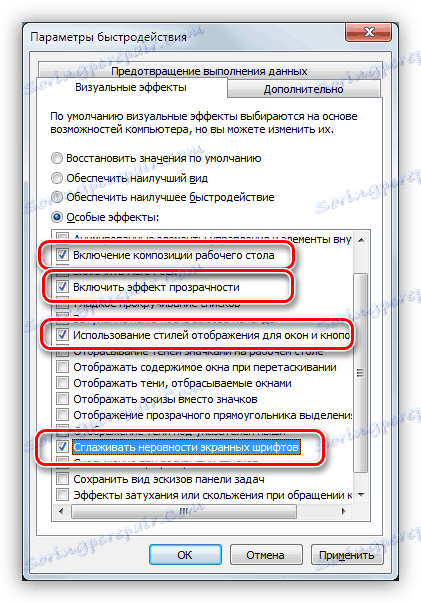Toggle Использование стилей отображения для окон checkbox

(62, 335)
